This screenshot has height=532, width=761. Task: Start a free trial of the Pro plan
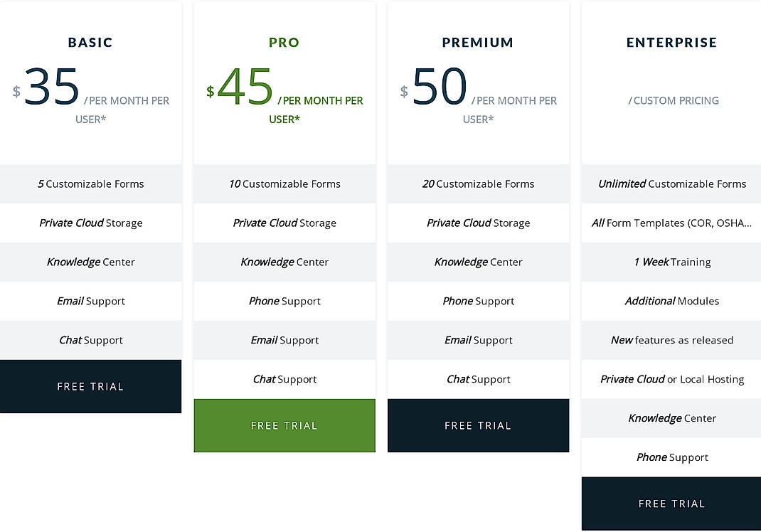click(x=284, y=425)
